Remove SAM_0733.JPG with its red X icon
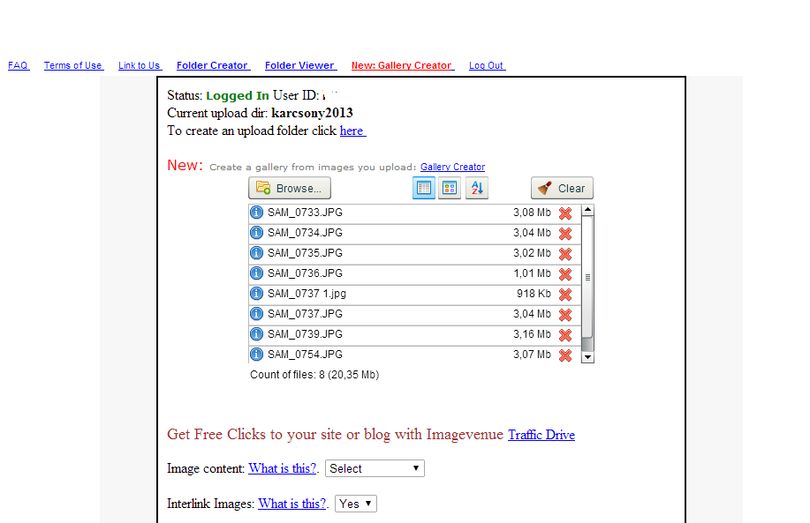The image size is (810, 523). pos(565,213)
